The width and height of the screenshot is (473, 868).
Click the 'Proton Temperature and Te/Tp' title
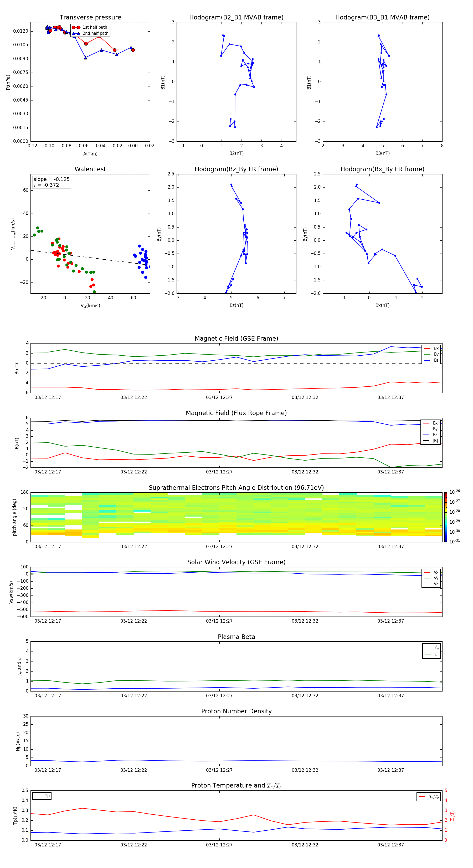[236, 785]
